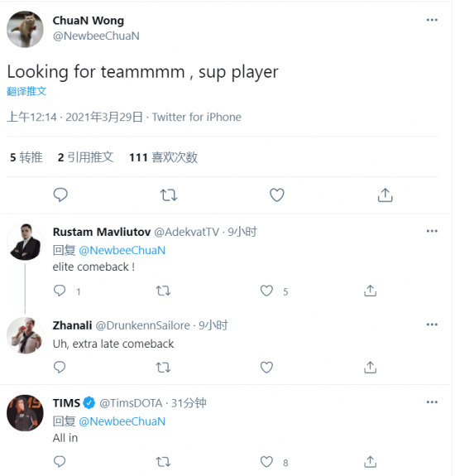Open the @NewbeeChuaN mention in Rustam's reply
455x476 pixels.
point(122,251)
